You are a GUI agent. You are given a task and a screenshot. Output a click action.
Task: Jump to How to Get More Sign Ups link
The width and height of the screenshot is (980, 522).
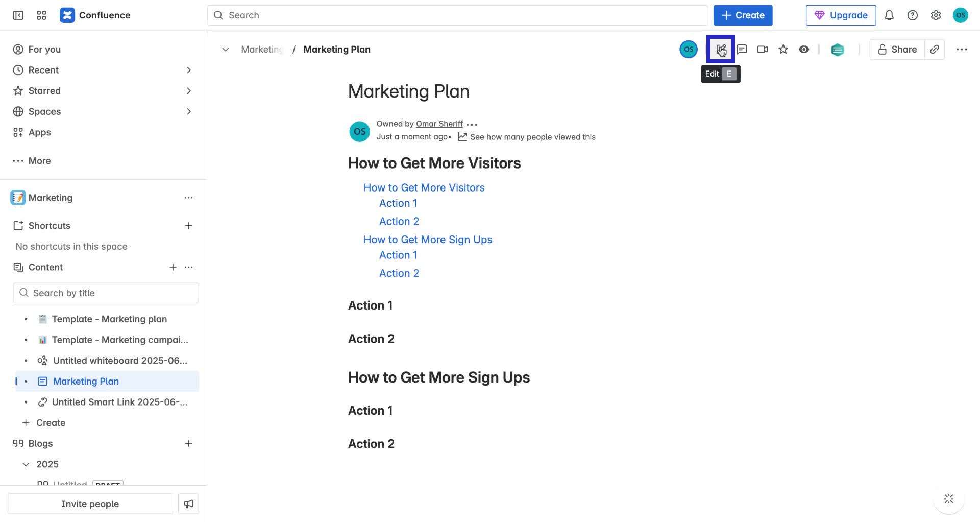coord(427,240)
